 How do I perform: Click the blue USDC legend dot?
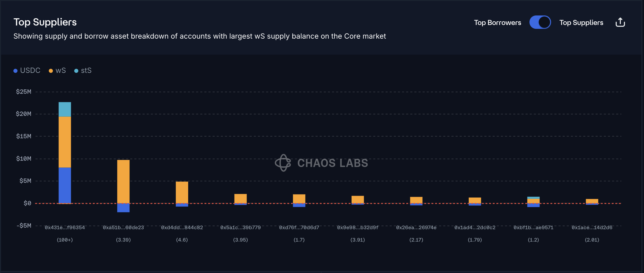coord(15,71)
